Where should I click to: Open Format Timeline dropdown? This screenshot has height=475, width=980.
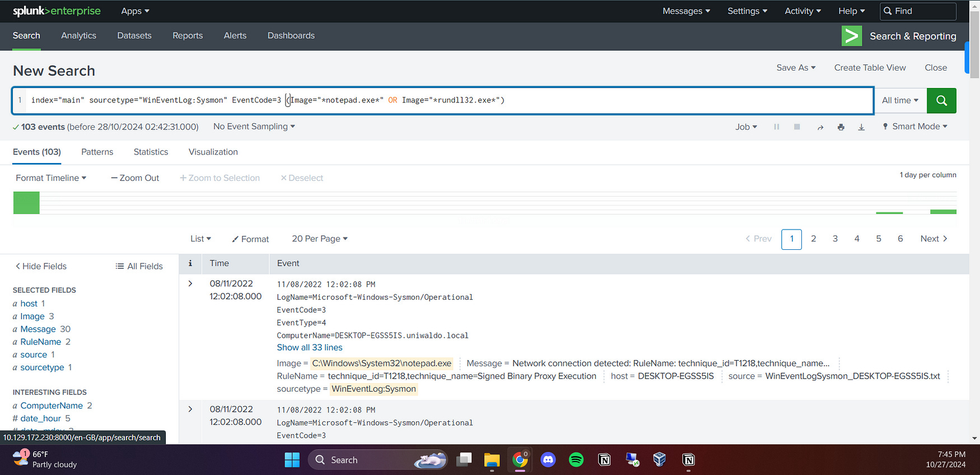point(51,178)
